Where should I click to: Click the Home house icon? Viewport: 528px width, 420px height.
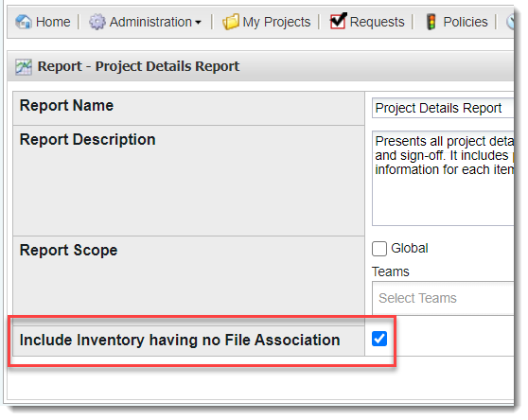click(x=24, y=22)
